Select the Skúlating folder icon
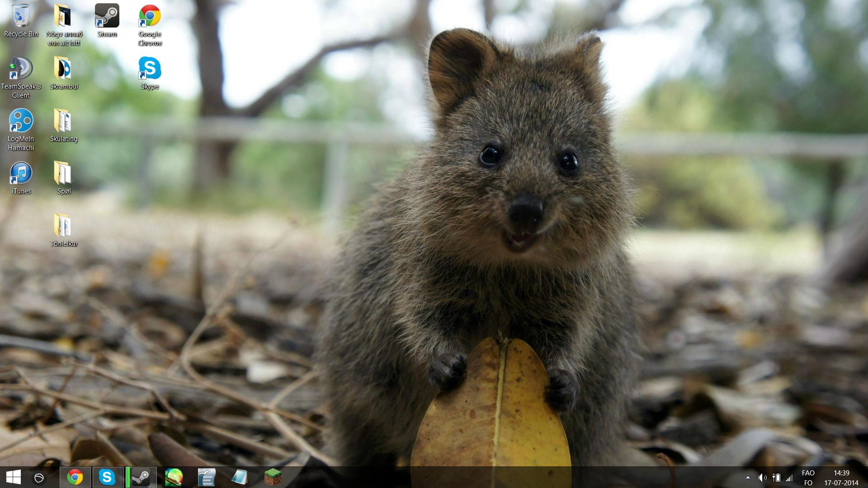This screenshot has height=488, width=868. (64, 126)
